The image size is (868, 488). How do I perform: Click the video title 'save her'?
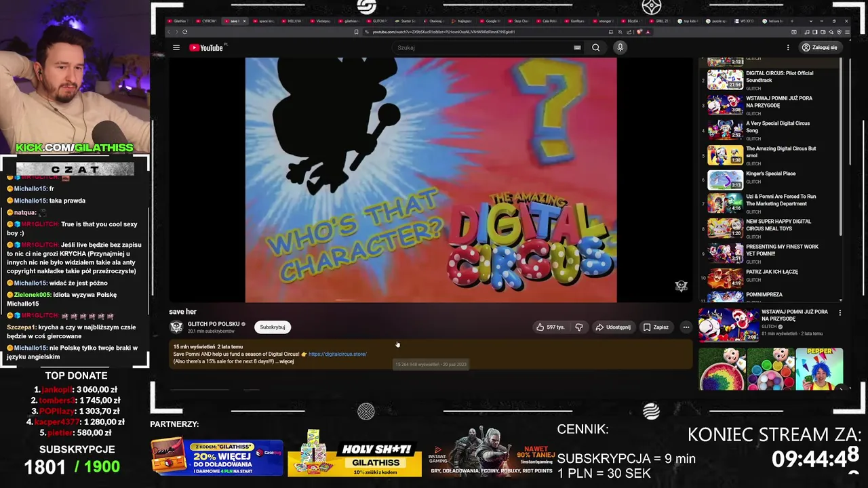pyautogui.click(x=182, y=312)
